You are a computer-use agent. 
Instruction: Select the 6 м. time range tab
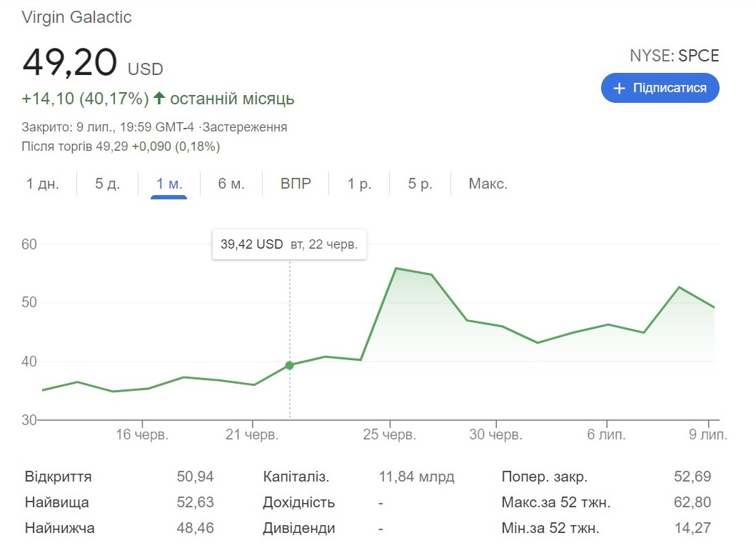pos(231,184)
